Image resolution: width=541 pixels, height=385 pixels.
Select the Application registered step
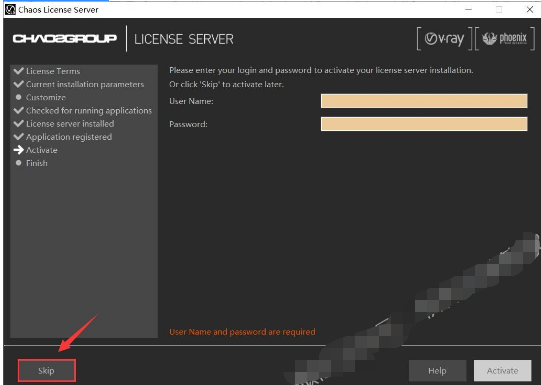[x=69, y=137]
